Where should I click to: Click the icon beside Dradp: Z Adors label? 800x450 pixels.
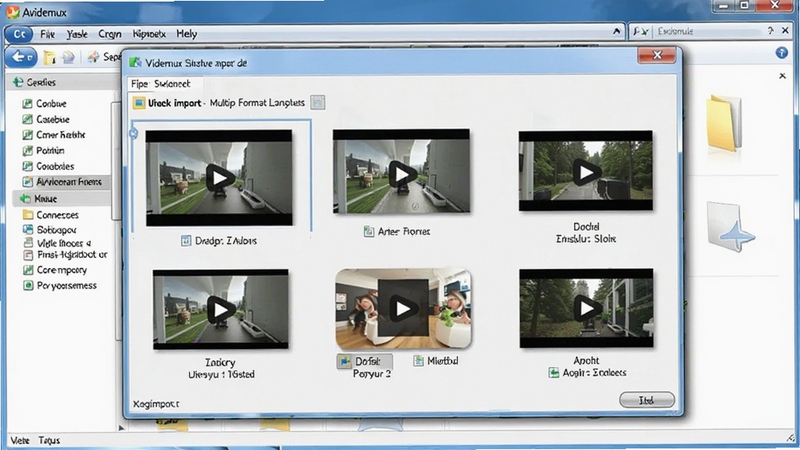tap(186, 241)
